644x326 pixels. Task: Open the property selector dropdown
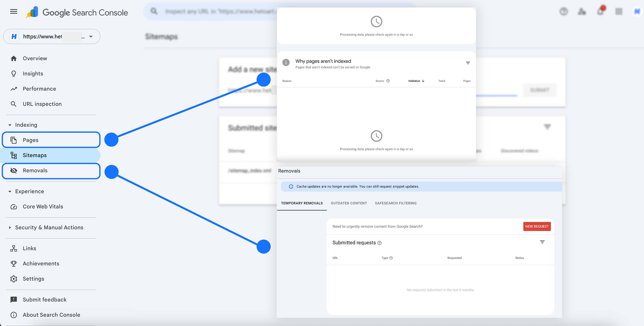click(91, 36)
